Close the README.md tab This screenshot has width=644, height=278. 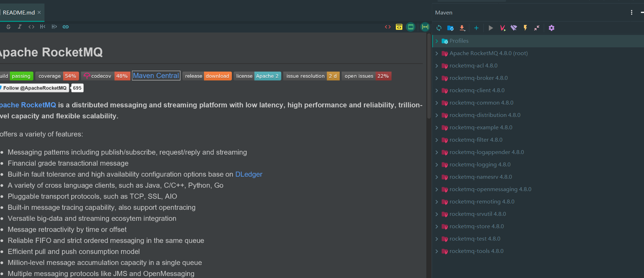[39, 12]
